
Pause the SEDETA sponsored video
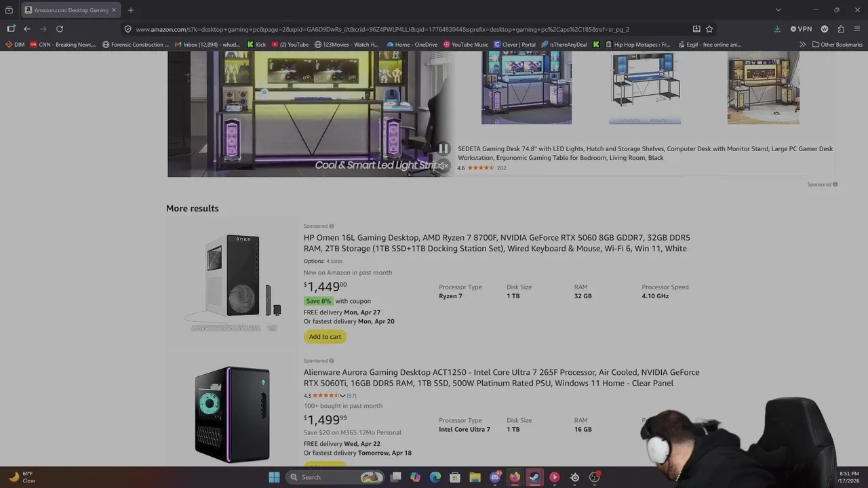coord(443,148)
